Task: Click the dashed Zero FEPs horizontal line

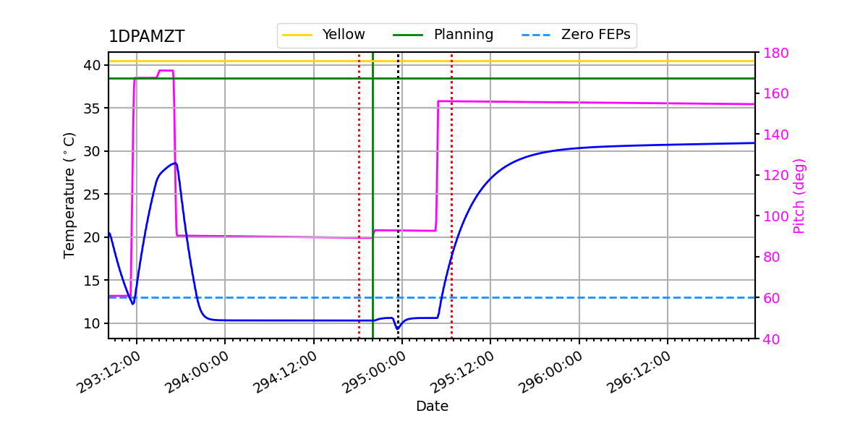Action: (x=432, y=297)
